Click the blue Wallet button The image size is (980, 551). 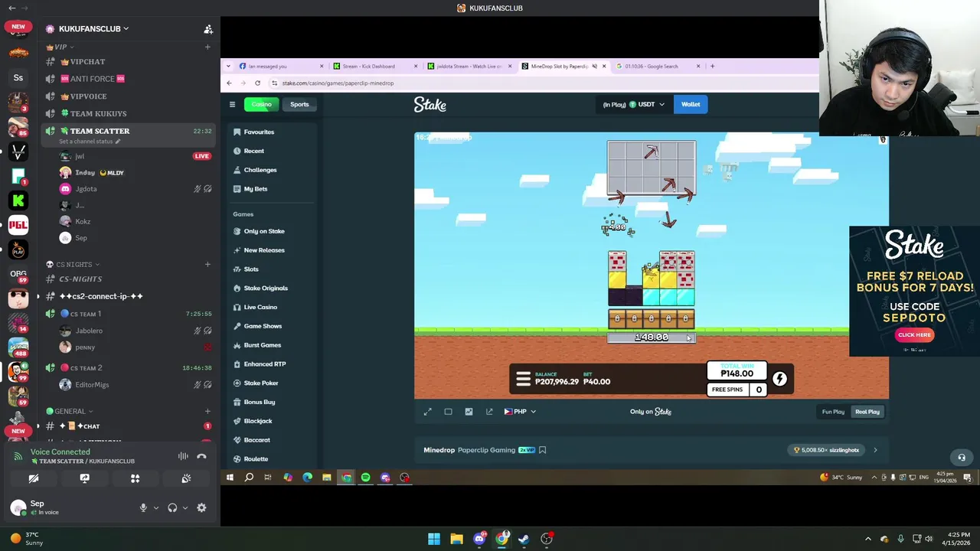(691, 104)
